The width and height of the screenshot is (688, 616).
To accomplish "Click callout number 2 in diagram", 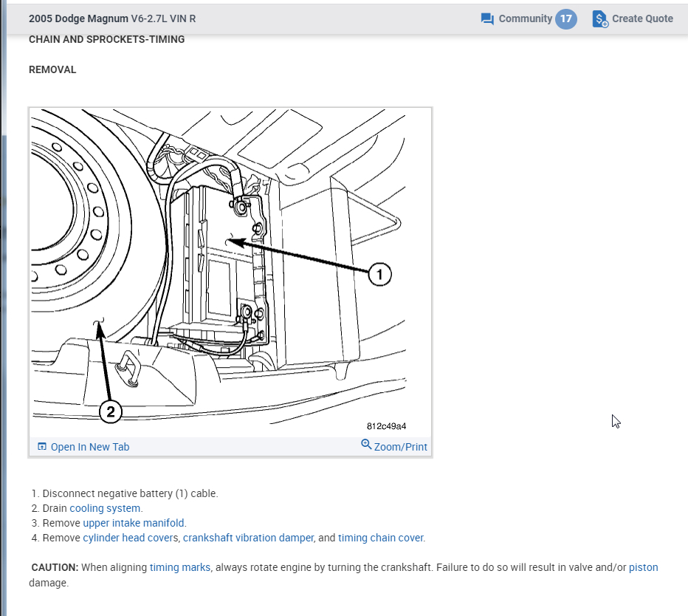I will coord(111,412).
